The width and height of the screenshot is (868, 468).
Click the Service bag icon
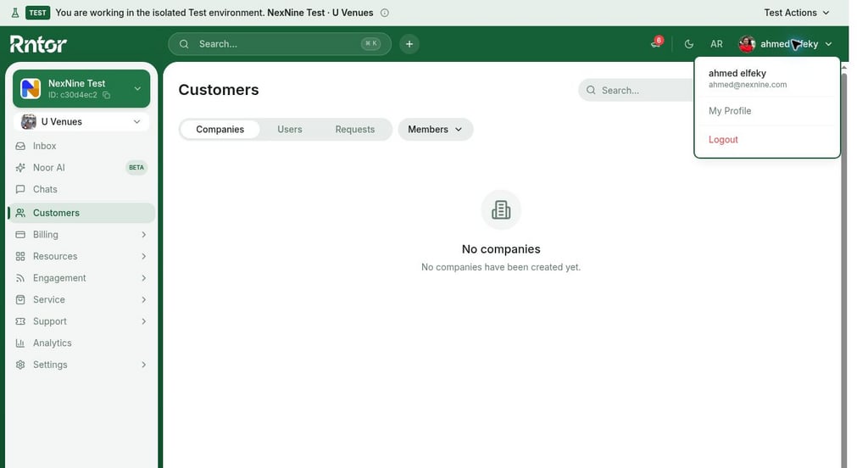point(20,299)
